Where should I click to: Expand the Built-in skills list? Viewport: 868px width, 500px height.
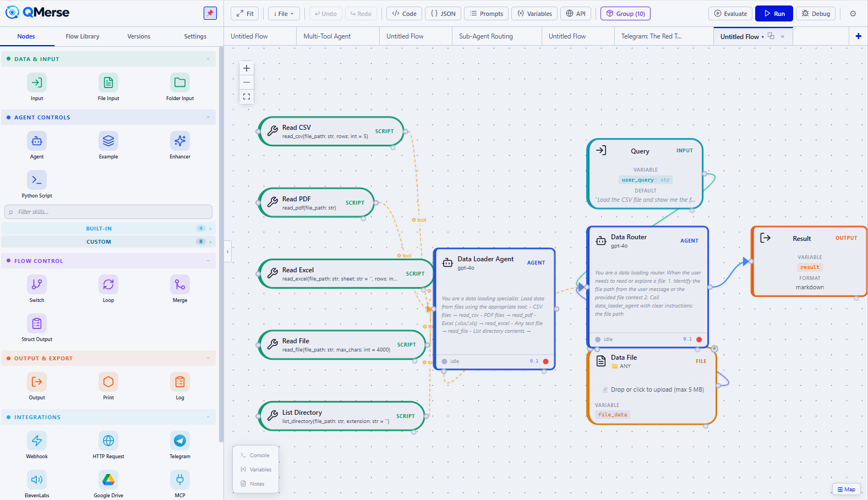click(107, 228)
